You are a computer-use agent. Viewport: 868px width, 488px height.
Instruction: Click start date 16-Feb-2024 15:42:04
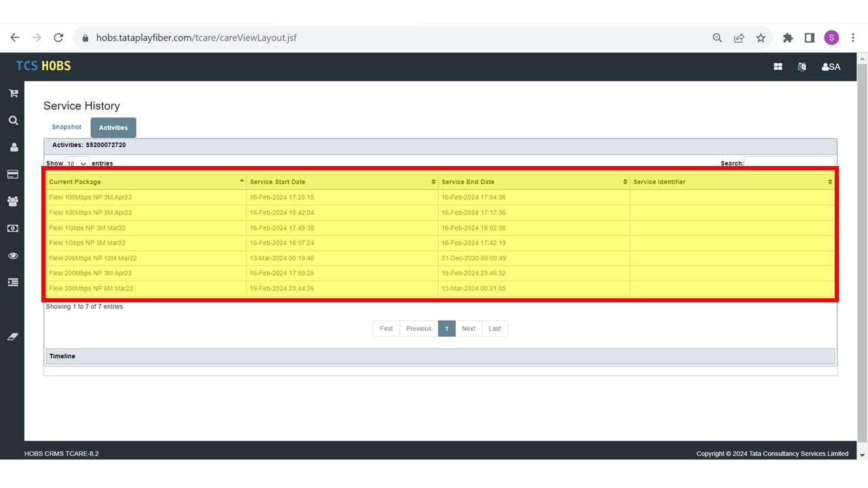point(282,213)
